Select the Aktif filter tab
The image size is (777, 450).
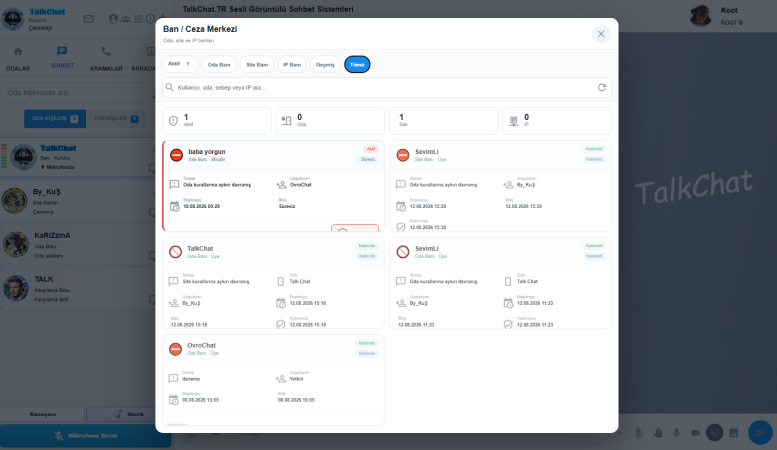180,64
